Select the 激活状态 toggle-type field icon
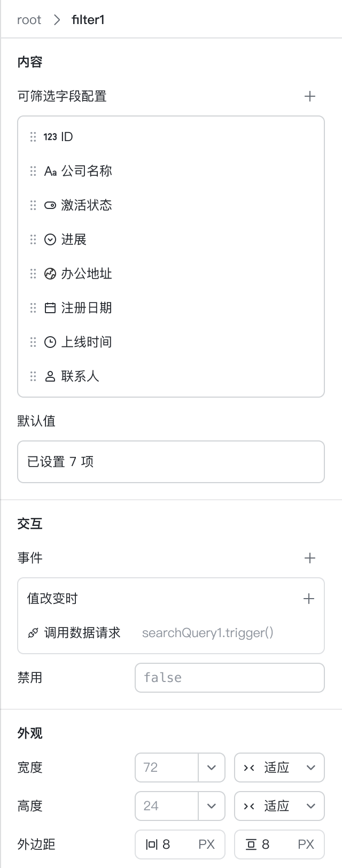 pos(50,205)
